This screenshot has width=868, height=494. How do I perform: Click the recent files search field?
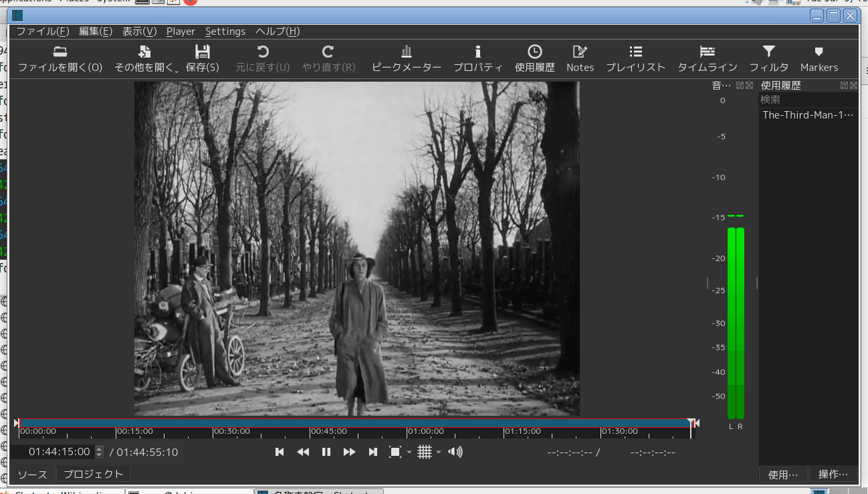pyautogui.click(x=808, y=99)
